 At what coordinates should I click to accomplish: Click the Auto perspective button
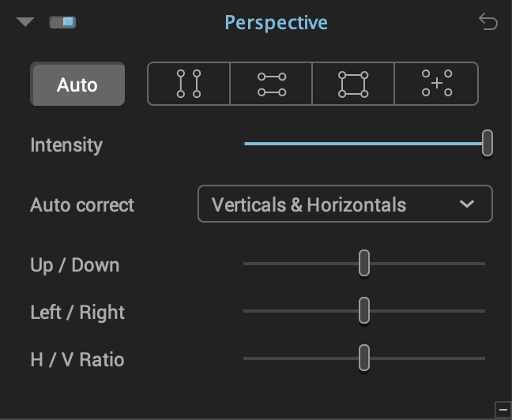(77, 84)
